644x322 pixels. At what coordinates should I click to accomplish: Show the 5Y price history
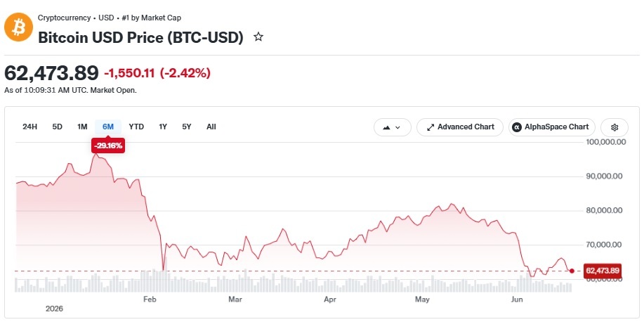(187, 127)
